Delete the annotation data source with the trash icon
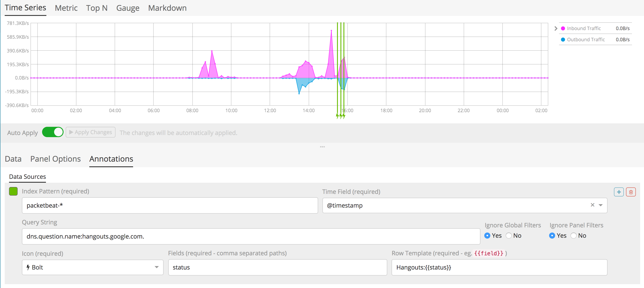The width and height of the screenshot is (644, 288). [631, 192]
